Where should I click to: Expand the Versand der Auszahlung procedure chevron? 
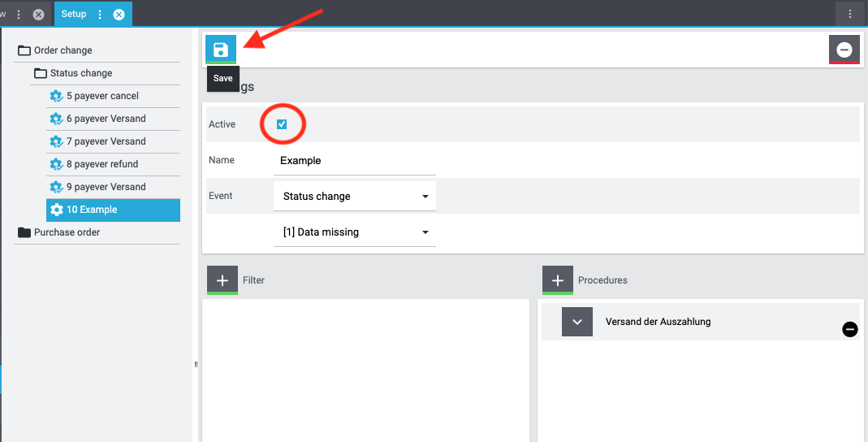(577, 322)
